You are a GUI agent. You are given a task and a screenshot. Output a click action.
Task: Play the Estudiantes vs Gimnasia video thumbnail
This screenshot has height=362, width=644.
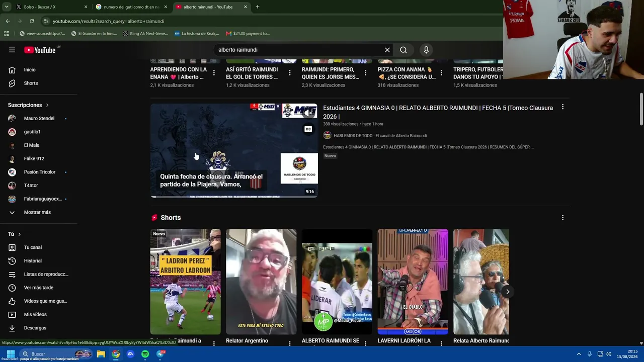pos(234,150)
